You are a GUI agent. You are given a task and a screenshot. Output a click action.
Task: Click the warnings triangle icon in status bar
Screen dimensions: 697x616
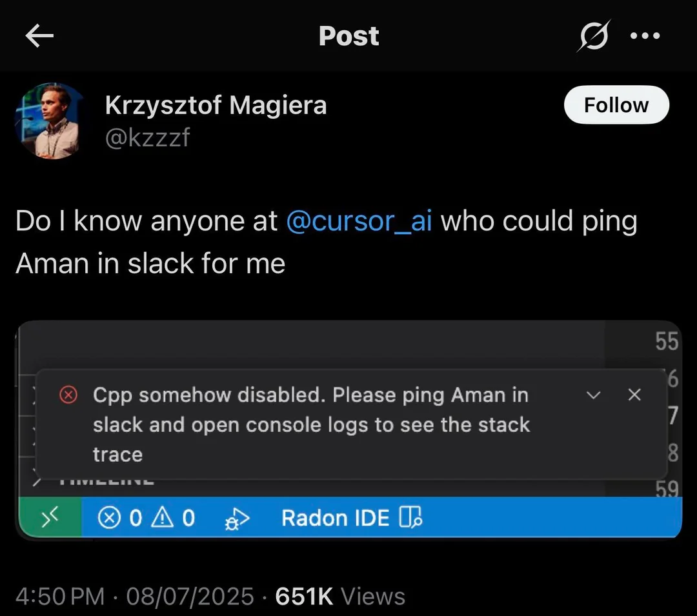coord(163,517)
